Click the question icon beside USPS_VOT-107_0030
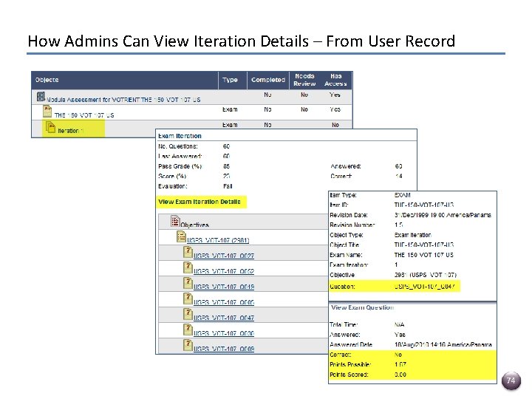Image resolution: width=532 pixels, height=399 pixels. [x=188, y=330]
